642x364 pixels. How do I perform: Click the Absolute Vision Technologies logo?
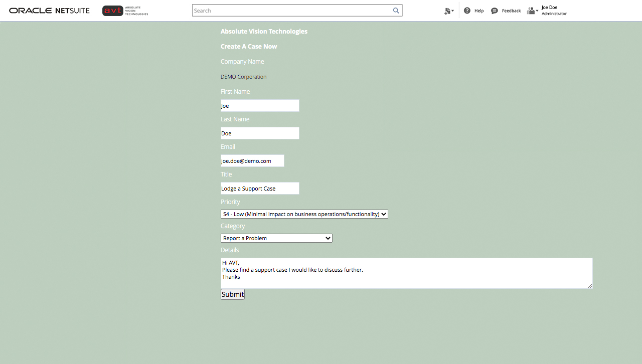point(124,10)
